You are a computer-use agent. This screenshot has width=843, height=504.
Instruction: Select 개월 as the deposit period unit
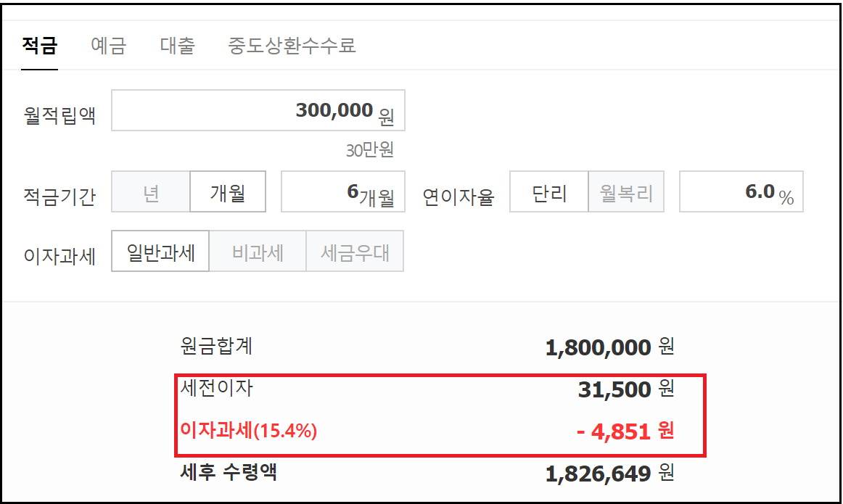click(228, 191)
